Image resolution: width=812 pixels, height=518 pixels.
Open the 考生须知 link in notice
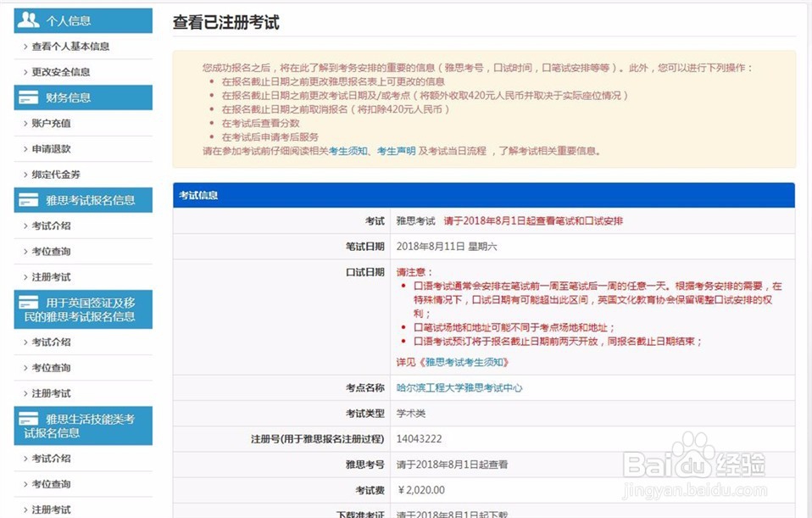click(348, 151)
